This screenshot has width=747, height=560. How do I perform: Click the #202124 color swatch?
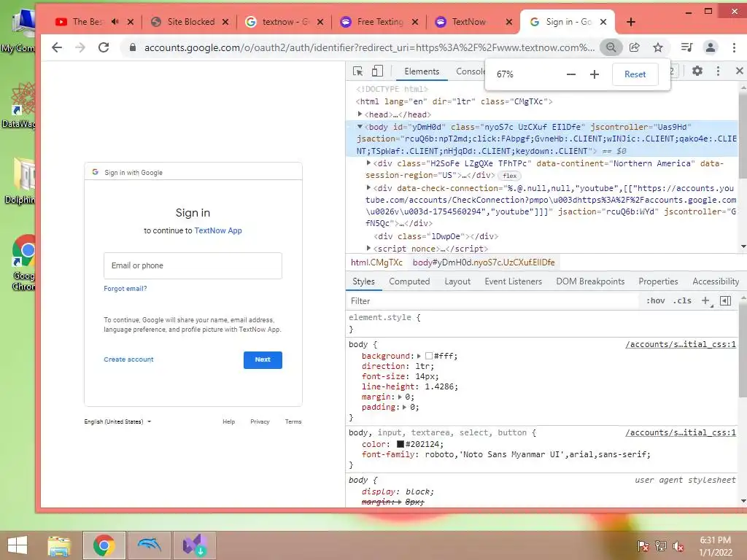[x=400, y=444]
